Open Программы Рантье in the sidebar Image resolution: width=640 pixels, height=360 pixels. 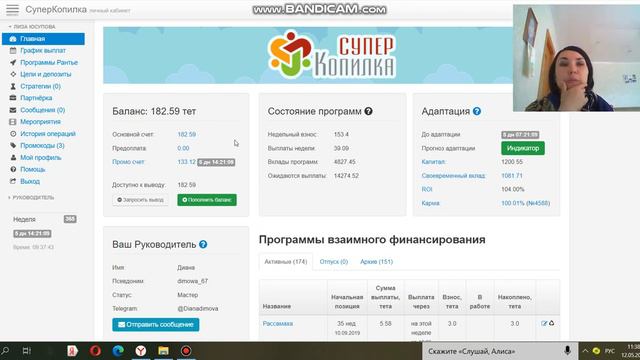[x=49, y=62]
